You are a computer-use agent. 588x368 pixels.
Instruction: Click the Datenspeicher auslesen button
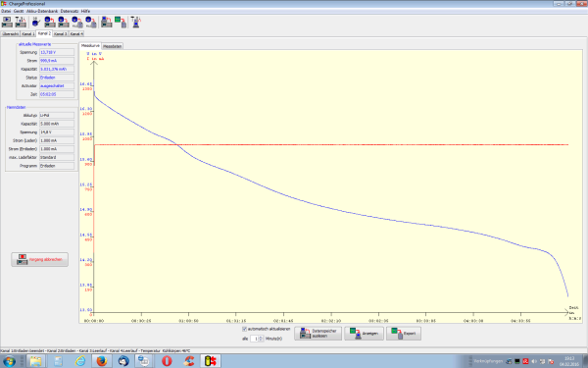pyautogui.click(x=318, y=334)
